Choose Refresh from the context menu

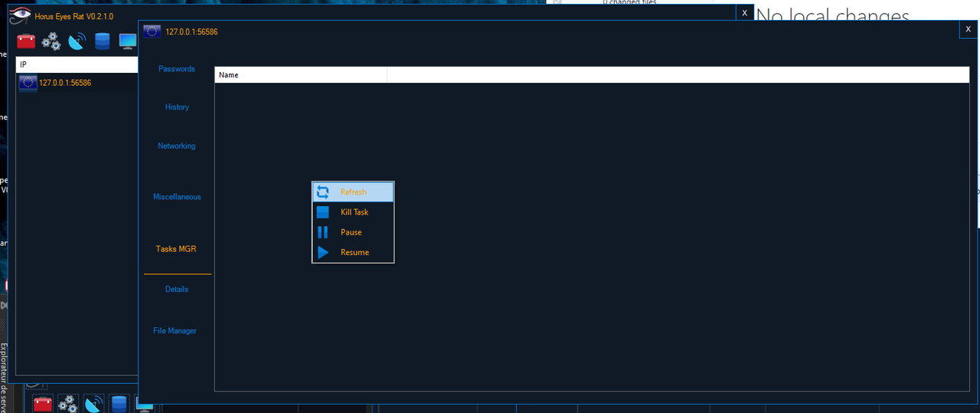point(353,192)
